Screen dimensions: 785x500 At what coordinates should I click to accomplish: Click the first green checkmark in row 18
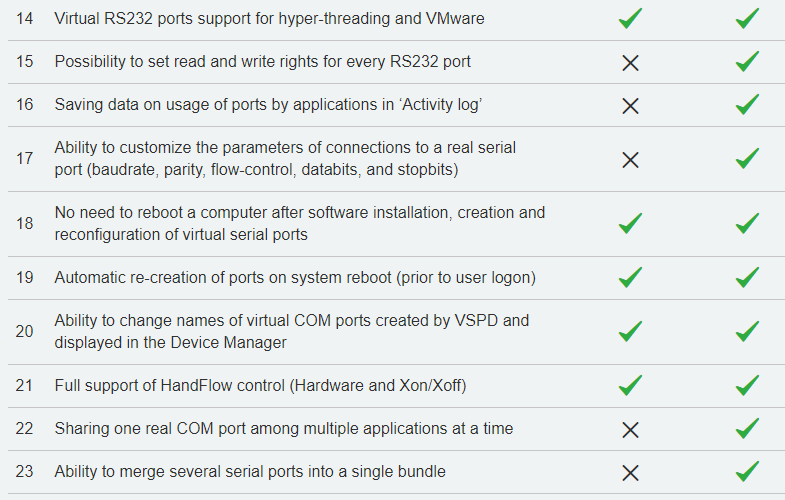click(x=630, y=223)
